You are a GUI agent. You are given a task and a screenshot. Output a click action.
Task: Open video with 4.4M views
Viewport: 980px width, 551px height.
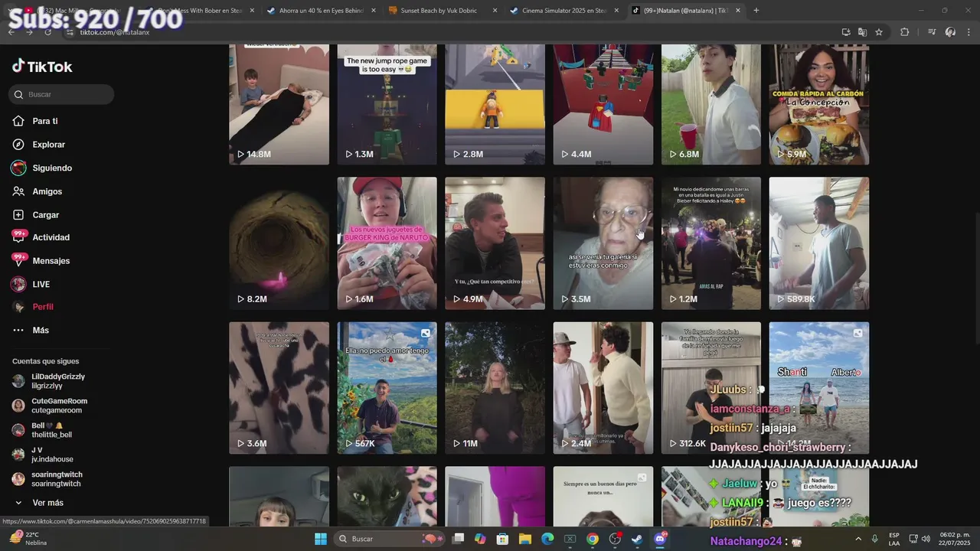[x=603, y=104]
